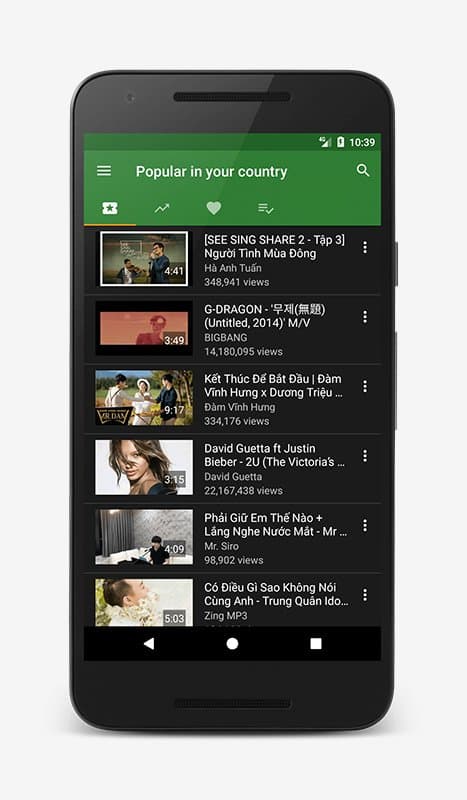Open the Mr. Siro video title

point(276,524)
